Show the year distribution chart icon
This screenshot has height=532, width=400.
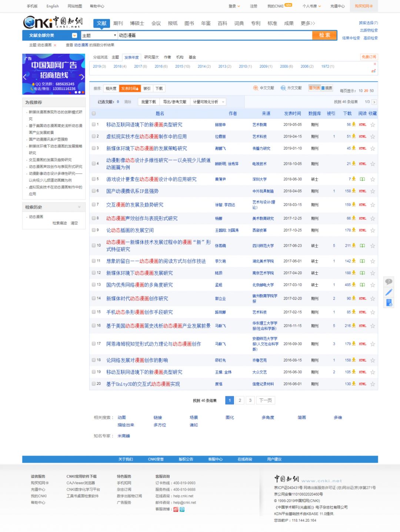[x=373, y=71]
